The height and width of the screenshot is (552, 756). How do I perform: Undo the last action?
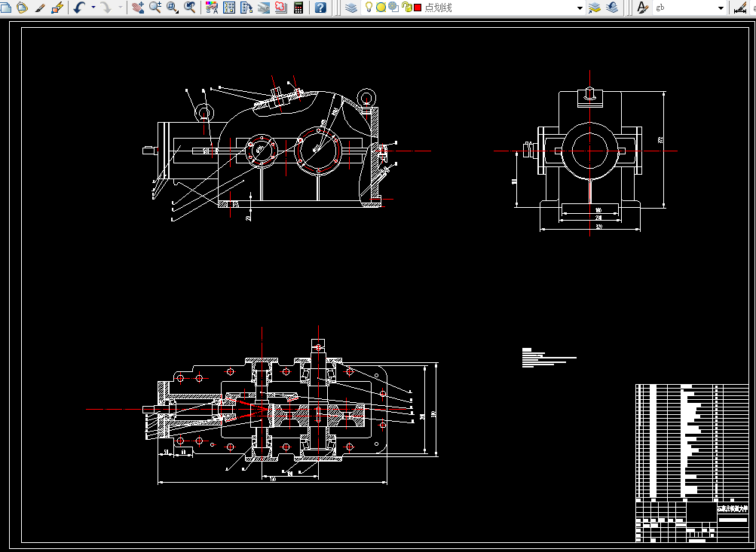click(x=80, y=8)
